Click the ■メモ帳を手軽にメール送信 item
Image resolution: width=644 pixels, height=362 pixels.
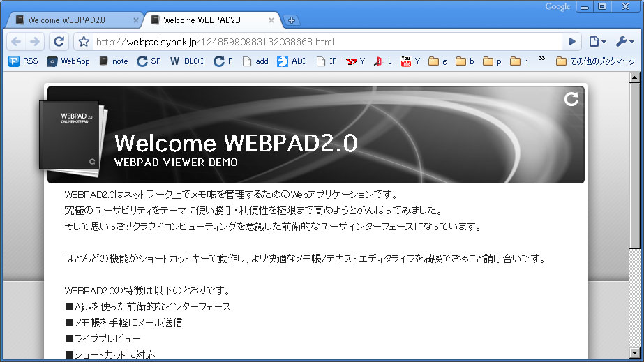[123, 323]
